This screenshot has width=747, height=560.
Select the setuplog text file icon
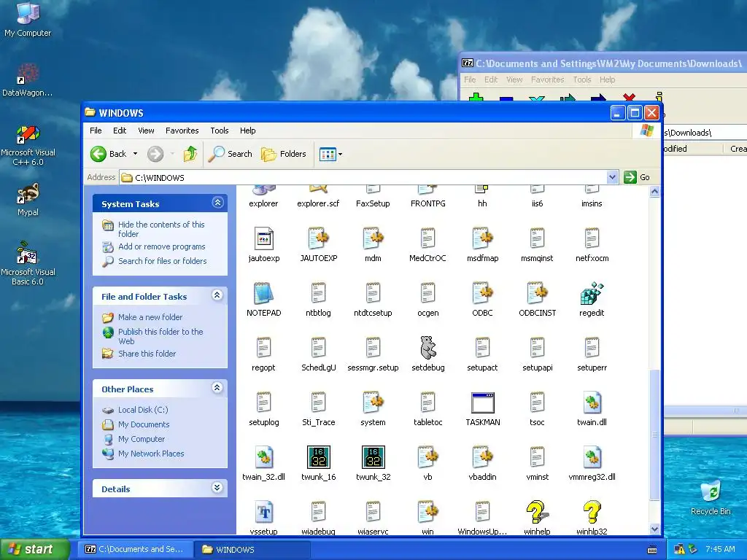(x=263, y=402)
